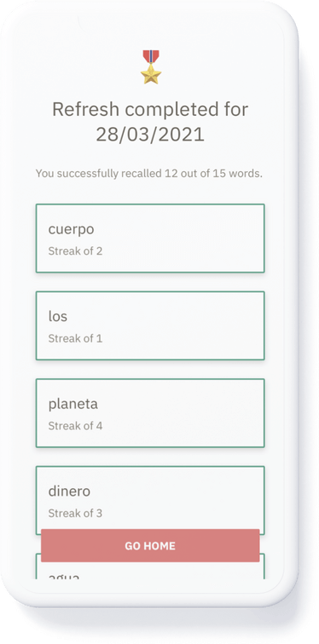Open the dinero word card

click(x=150, y=500)
